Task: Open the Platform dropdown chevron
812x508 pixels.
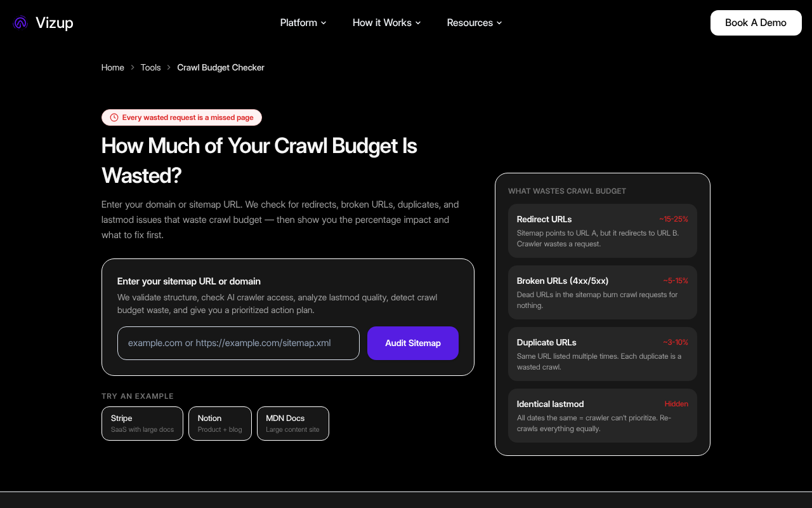Action: (324, 23)
